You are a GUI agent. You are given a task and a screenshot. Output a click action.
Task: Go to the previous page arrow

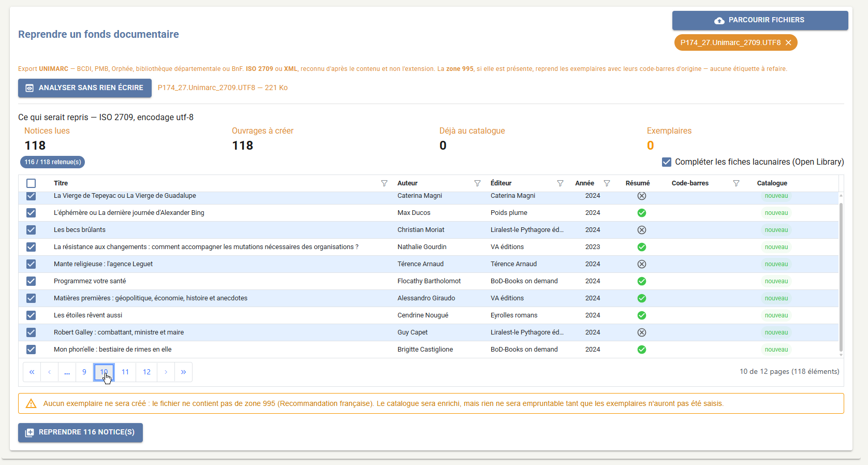(x=50, y=372)
